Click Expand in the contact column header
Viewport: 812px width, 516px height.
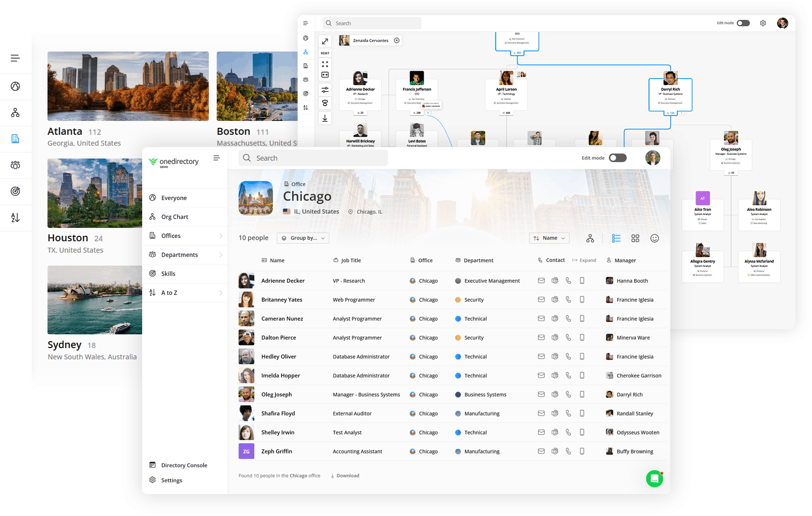pos(584,260)
